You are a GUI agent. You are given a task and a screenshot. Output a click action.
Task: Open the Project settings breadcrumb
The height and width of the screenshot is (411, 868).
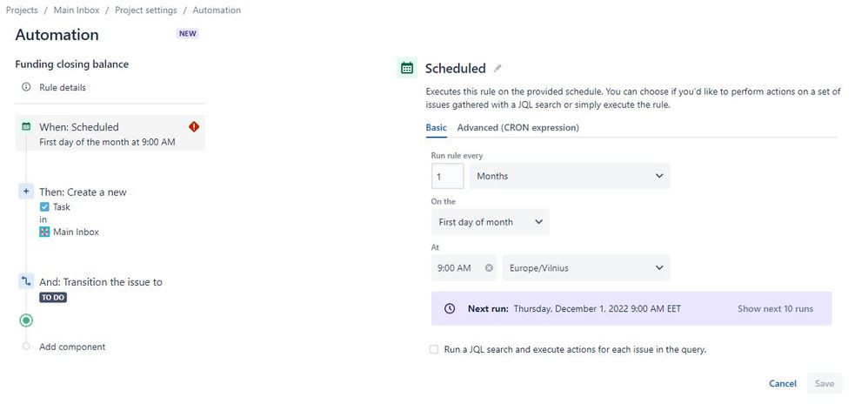146,10
